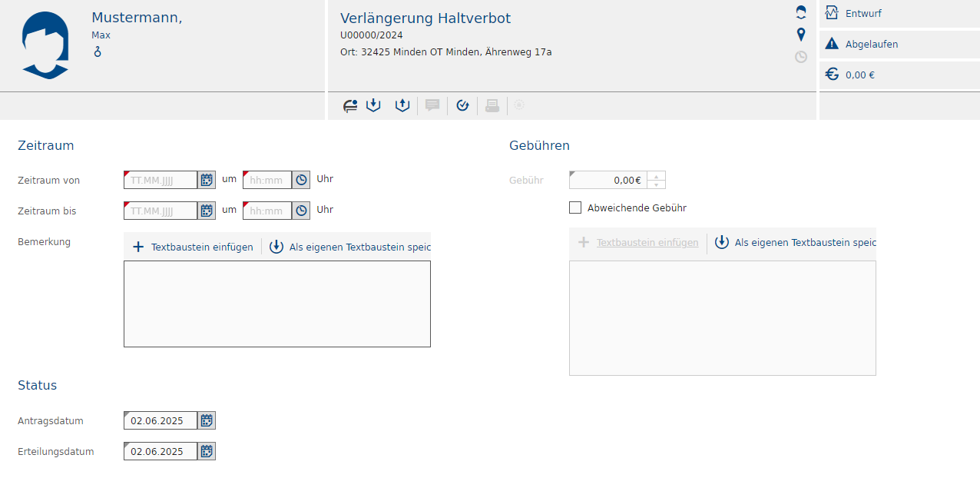
Task: Enable the Abweichende Gebühr checkbox
Action: (x=575, y=207)
